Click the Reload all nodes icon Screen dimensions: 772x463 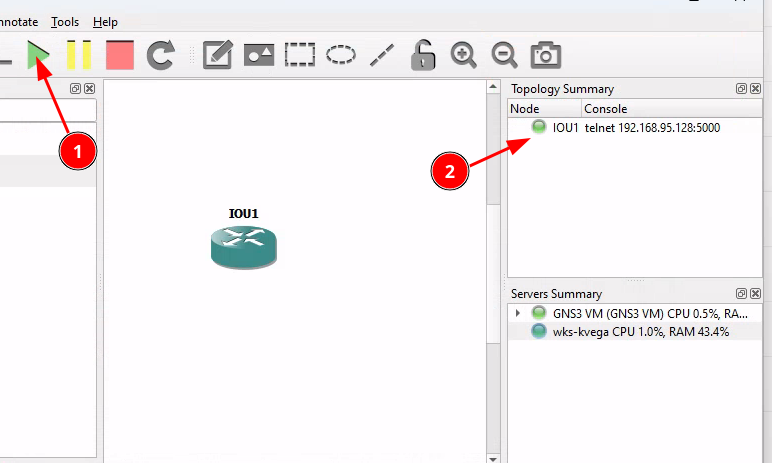(x=161, y=54)
